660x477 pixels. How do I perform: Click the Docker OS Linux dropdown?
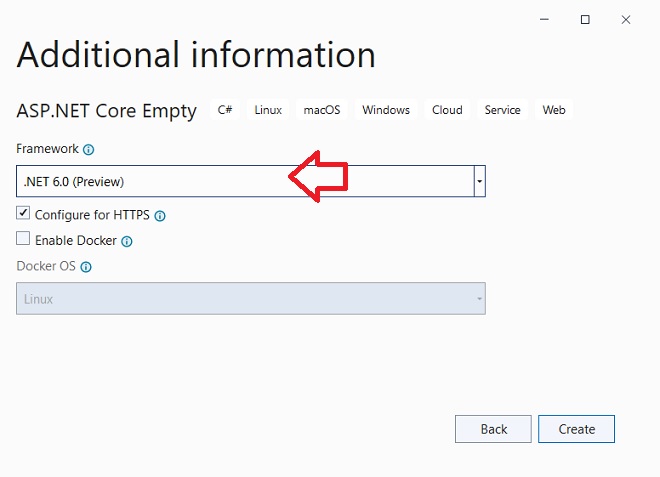click(251, 298)
